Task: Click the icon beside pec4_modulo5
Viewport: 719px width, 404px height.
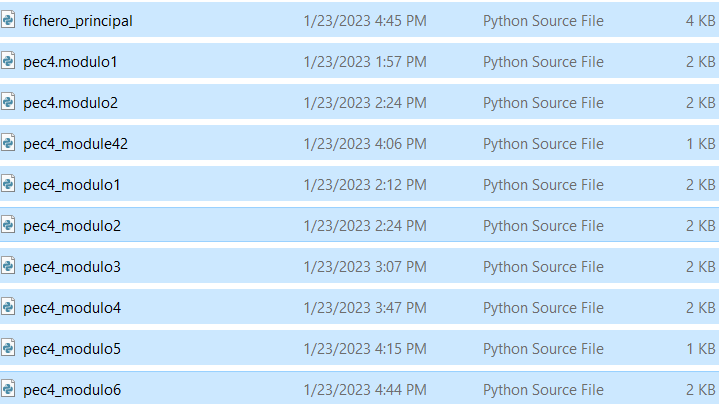Action: (x=8, y=348)
